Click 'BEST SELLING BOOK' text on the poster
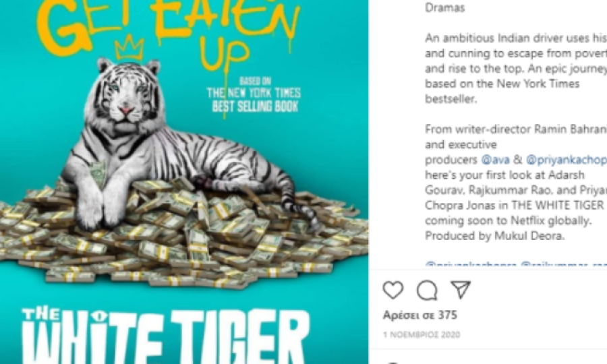 (255, 107)
